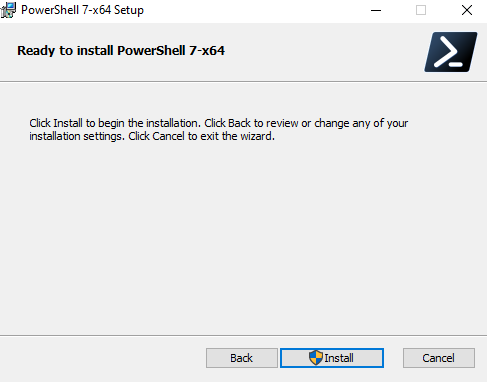Click the "Ready to install PowerShell 7-x64" heading

click(x=121, y=51)
